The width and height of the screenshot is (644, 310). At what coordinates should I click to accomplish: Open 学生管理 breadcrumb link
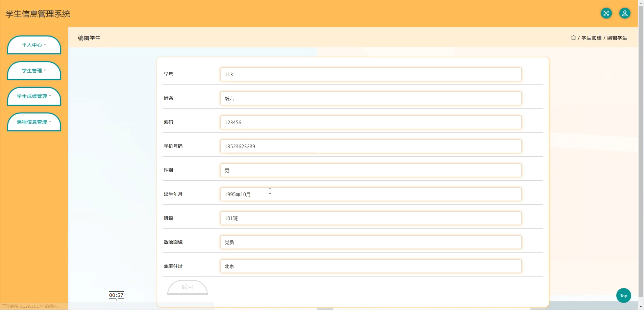point(591,38)
